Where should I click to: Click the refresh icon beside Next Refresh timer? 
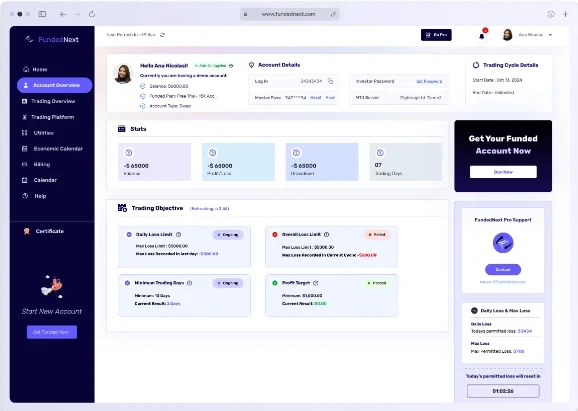coord(162,35)
